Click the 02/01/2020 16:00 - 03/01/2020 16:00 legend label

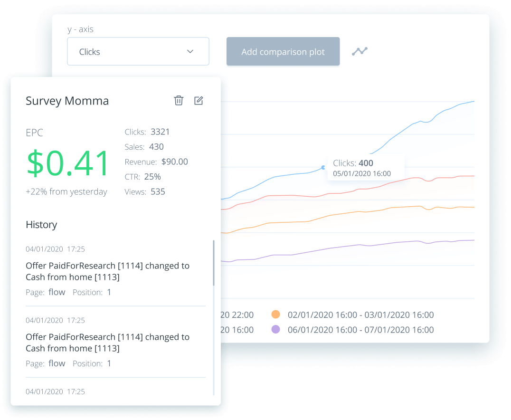point(361,315)
